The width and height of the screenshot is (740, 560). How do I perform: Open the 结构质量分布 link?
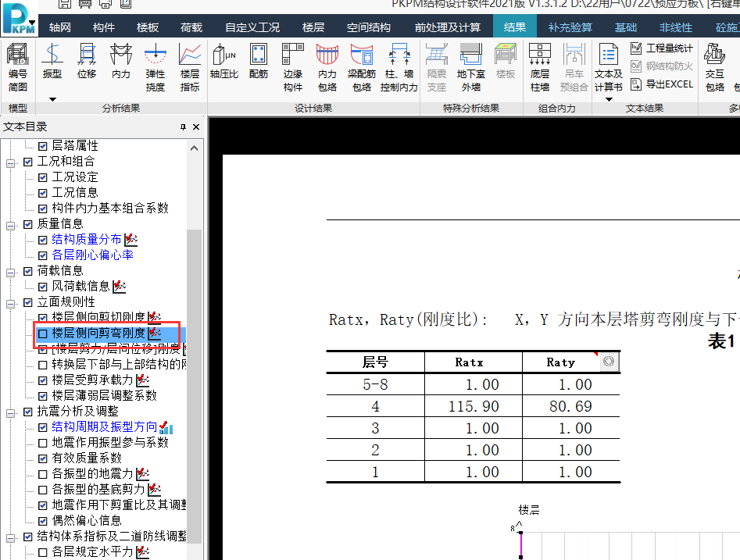coord(87,240)
